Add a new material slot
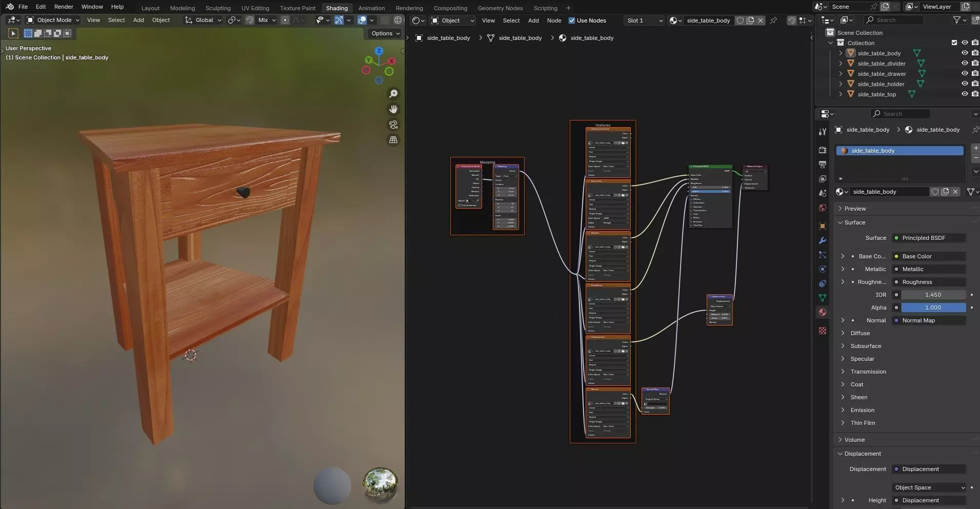 (x=975, y=148)
